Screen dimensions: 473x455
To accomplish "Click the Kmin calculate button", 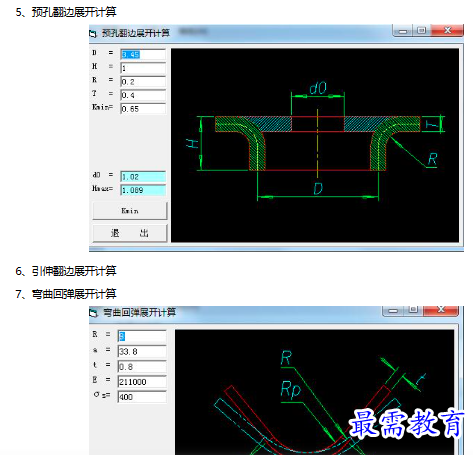I will click(x=130, y=211).
